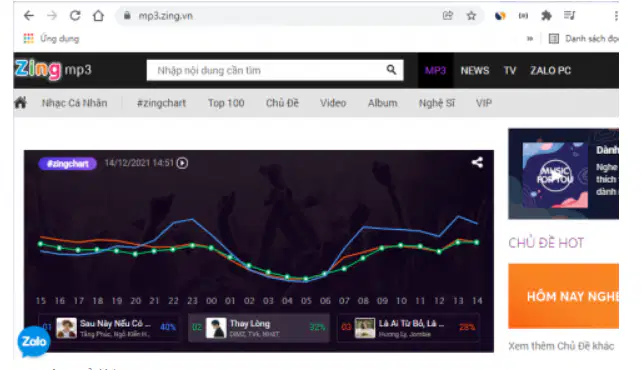Click the #zingchart purple badge
Viewport: 642px width, 370px height.
pyautogui.click(x=68, y=164)
